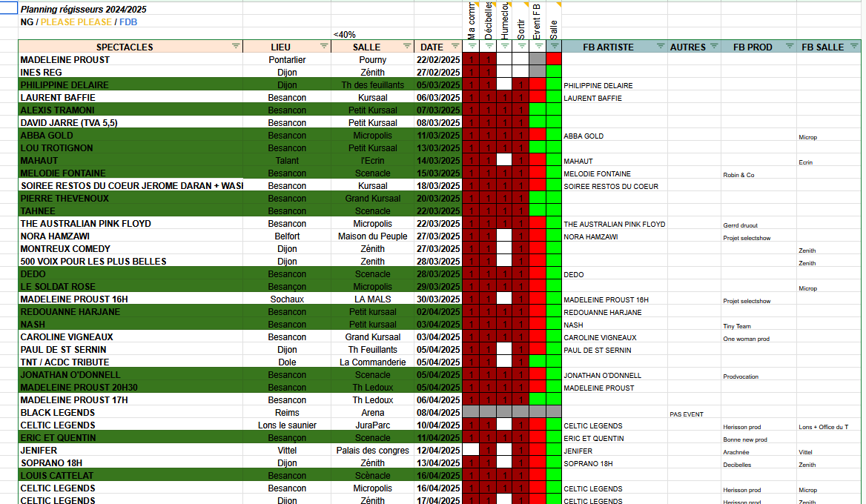866x504 pixels.
Task: Click the 'La Commanderie' venue cell
Action: [373, 362]
